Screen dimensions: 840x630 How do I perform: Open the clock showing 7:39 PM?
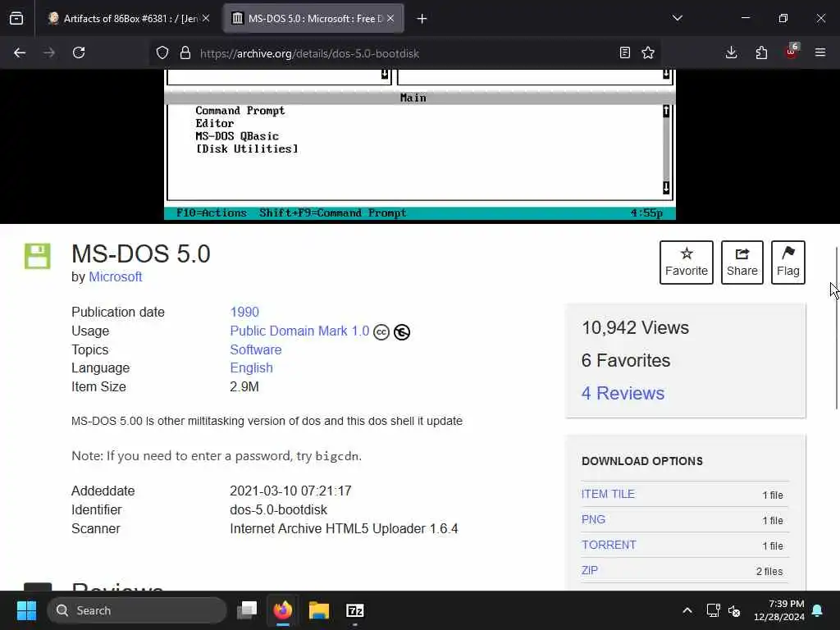779,610
